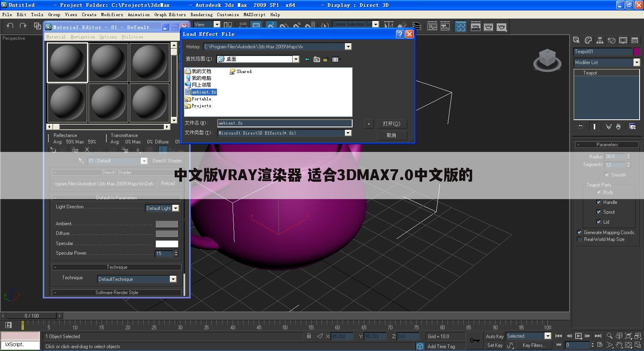Switch to the Create command panel tab
Viewport: 644px width, 351px height.
click(x=576, y=40)
